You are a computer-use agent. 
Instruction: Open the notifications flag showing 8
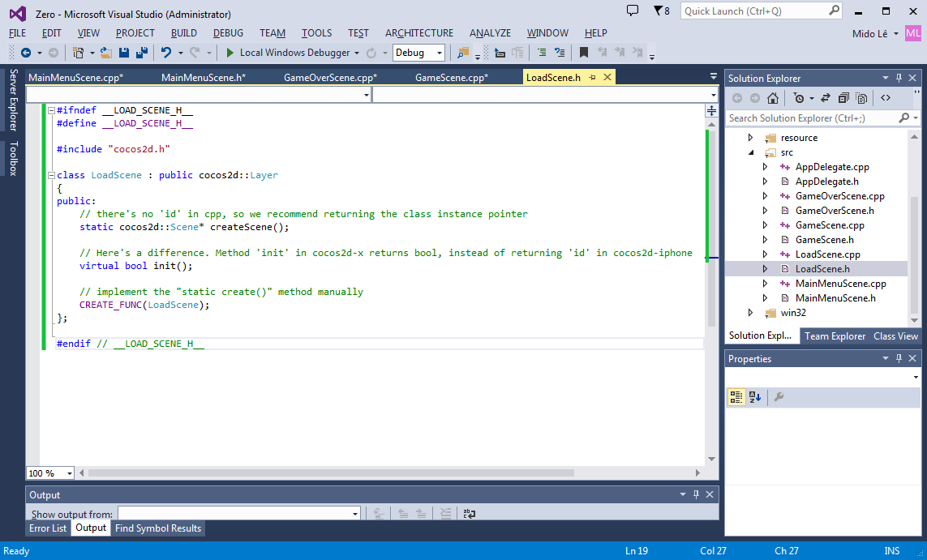pos(662,11)
